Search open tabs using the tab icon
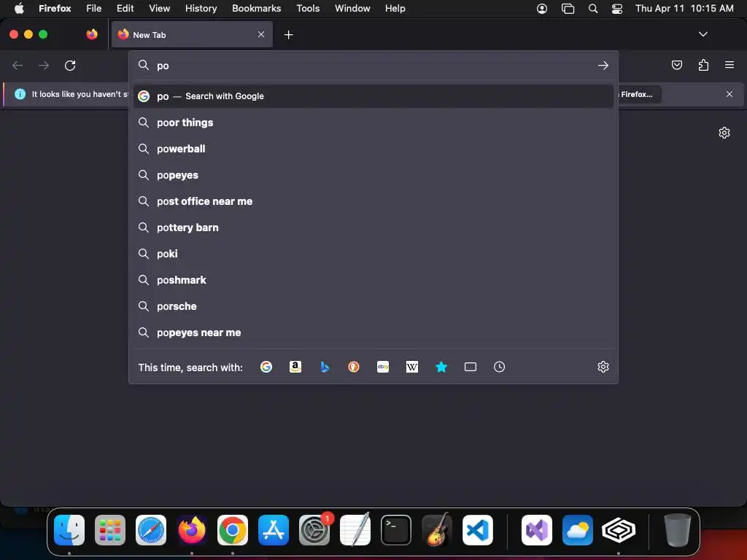 471,367
